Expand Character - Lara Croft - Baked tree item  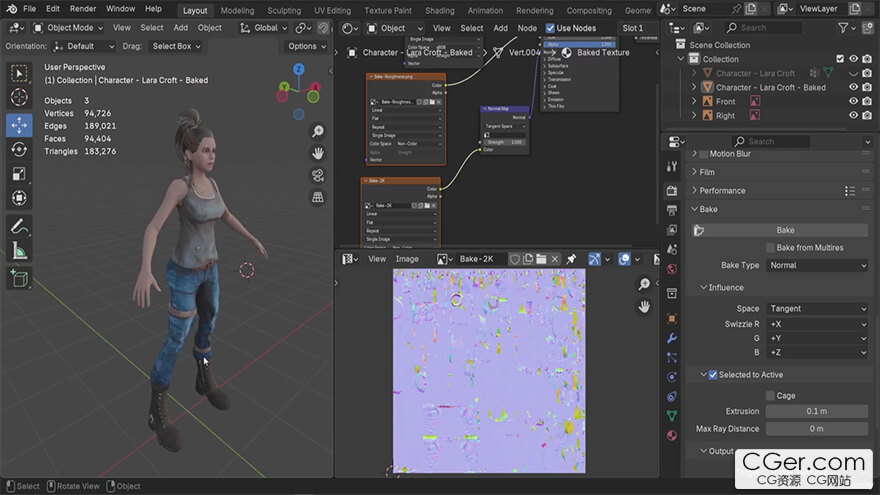pos(694,88)
